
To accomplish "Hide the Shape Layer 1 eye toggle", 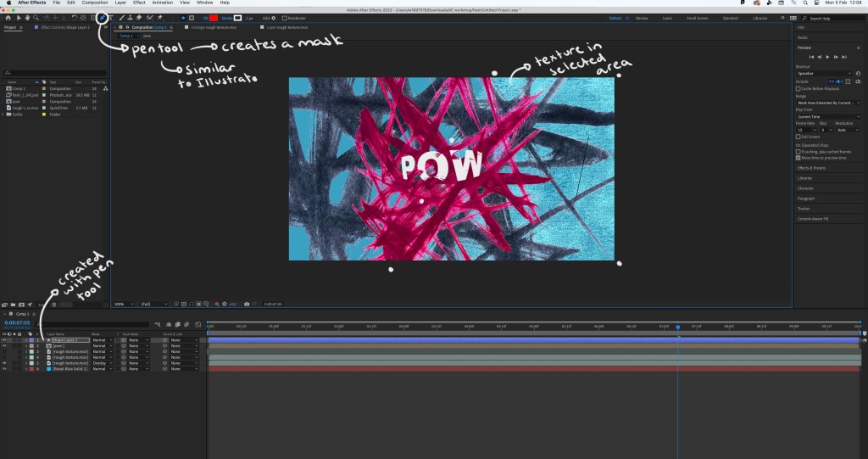I will tap(5, 340).
